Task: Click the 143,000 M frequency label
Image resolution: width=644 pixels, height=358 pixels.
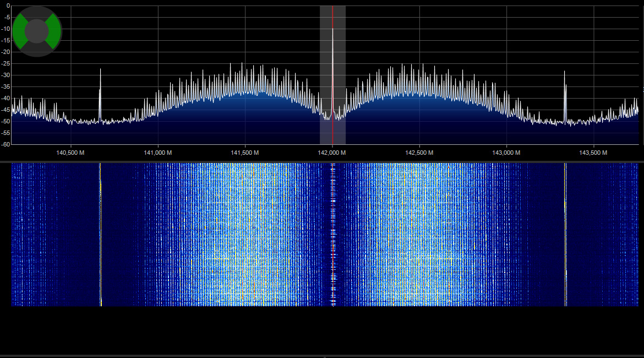Action: pyautogui.click(x=506, y=153)
